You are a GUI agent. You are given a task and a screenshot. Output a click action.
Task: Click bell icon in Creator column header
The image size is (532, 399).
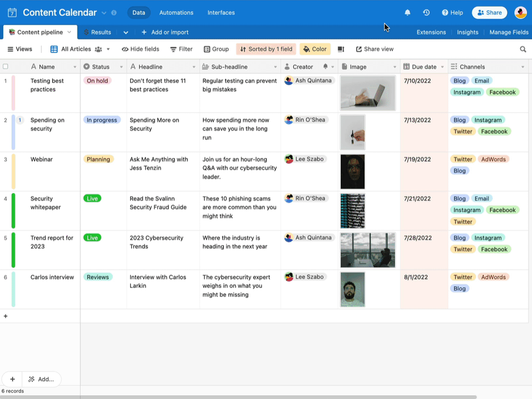click(325, 66)
